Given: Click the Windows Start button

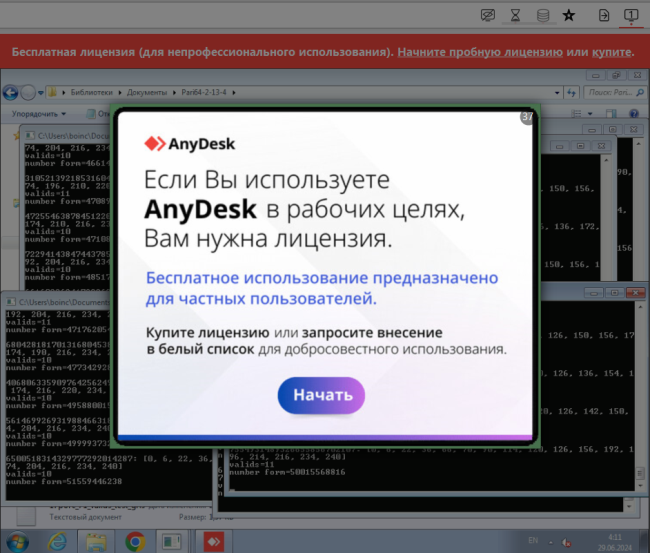Looking at the screenshot, I should (x=17, y=541).
